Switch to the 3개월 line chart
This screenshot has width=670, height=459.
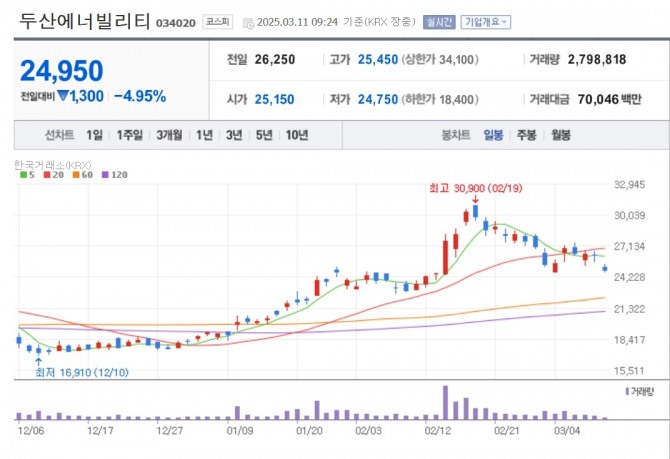click(x=168, y=135)
